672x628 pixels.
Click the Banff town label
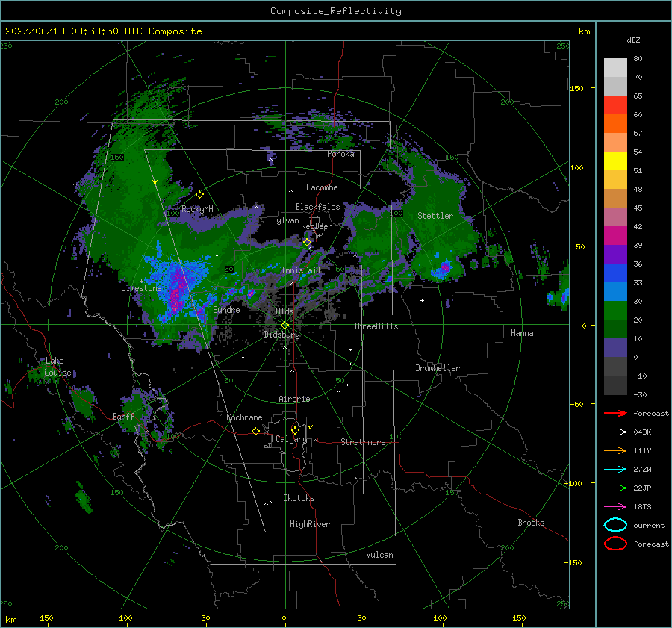tap(123, 416)
